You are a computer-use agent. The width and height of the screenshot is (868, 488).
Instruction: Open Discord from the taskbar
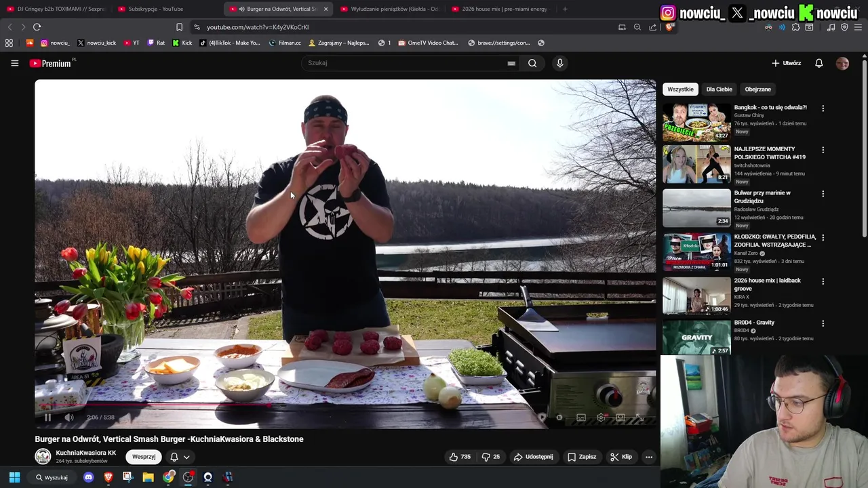(x=88, y=477)
